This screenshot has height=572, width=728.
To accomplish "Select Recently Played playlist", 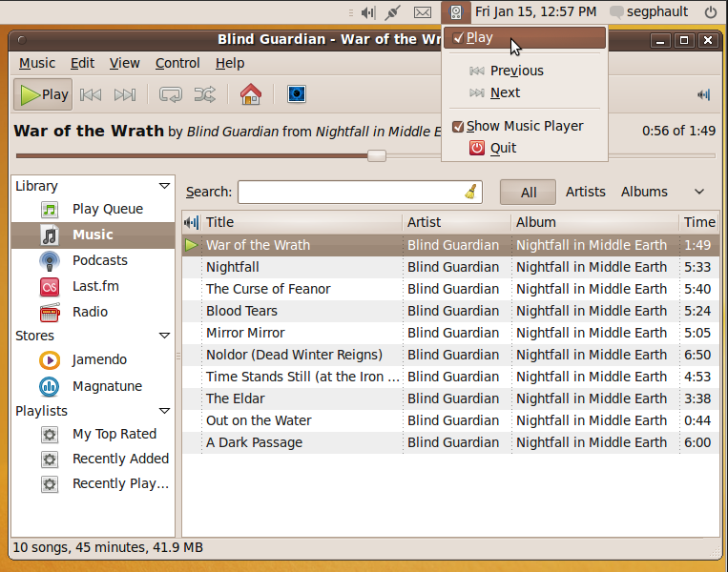I will coord(93,484).
